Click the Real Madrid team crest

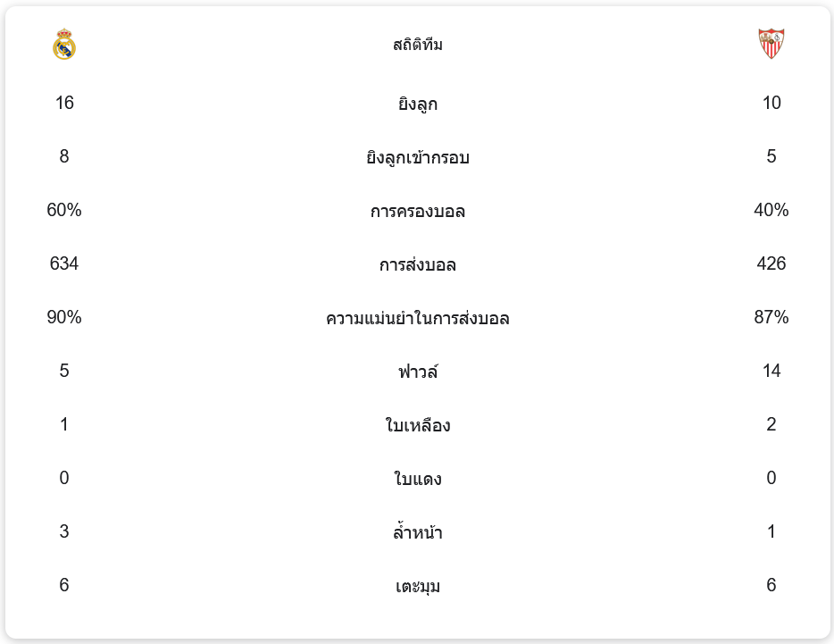pos(64,44)
